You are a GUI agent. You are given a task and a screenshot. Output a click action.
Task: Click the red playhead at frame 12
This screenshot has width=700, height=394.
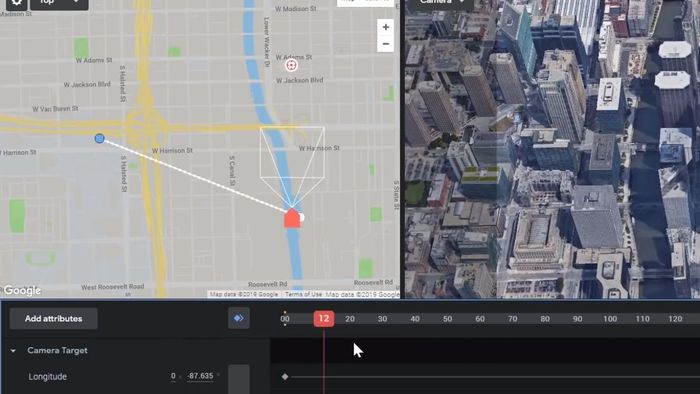[x=324, y=319]
